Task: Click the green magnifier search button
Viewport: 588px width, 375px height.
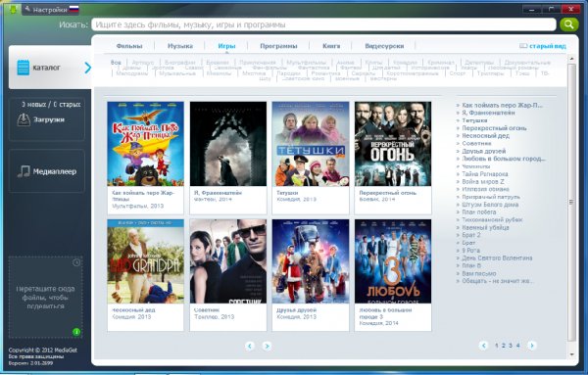Action: (568, 24)
